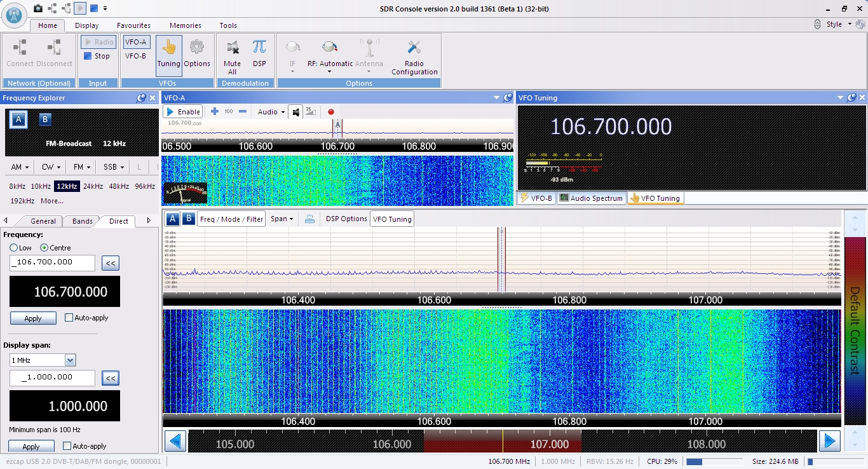The image size is (868, 469).
Task: Select the Tuning hand icon
Action: click(169, 48)
